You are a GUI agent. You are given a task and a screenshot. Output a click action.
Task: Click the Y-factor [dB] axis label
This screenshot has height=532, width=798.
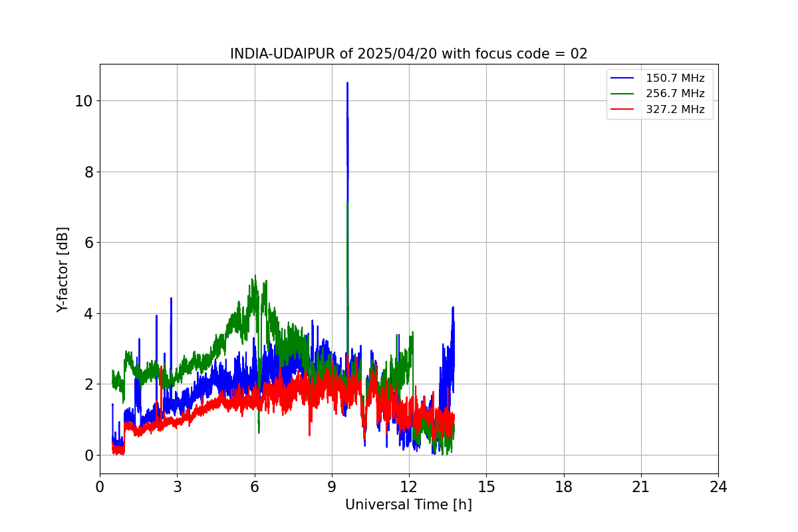[x=63, y=269]
